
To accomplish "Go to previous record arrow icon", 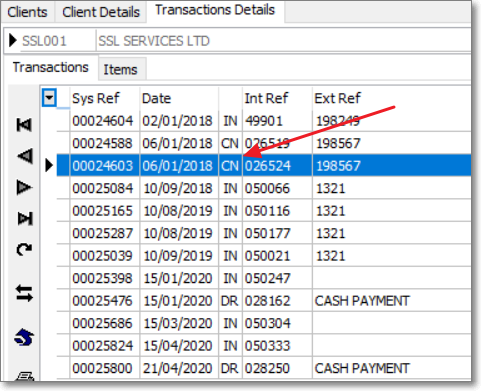I will [x=25, y=156].
